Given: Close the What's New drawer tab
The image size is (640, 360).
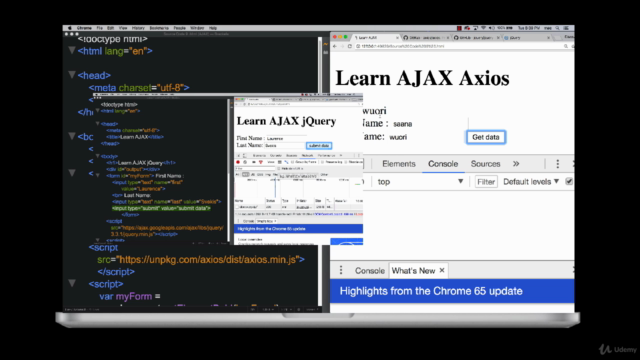Looking at the screenshot, I should (442, 270).
